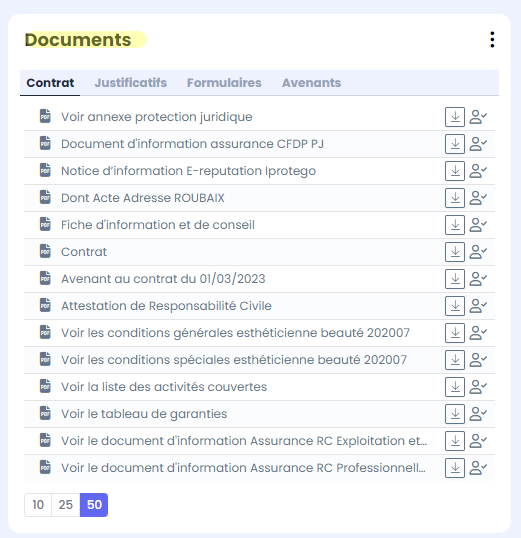Click user-check icon for Dont Acte ROUBAIX
521x538 pixels.
[x=478, y=198]
